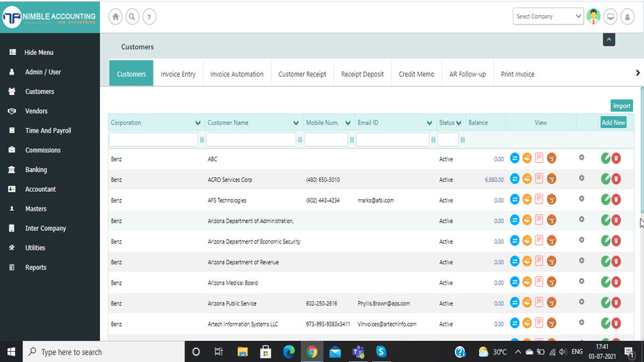Delete the ACRO Services Corp customer

click(x=617, y=180)
